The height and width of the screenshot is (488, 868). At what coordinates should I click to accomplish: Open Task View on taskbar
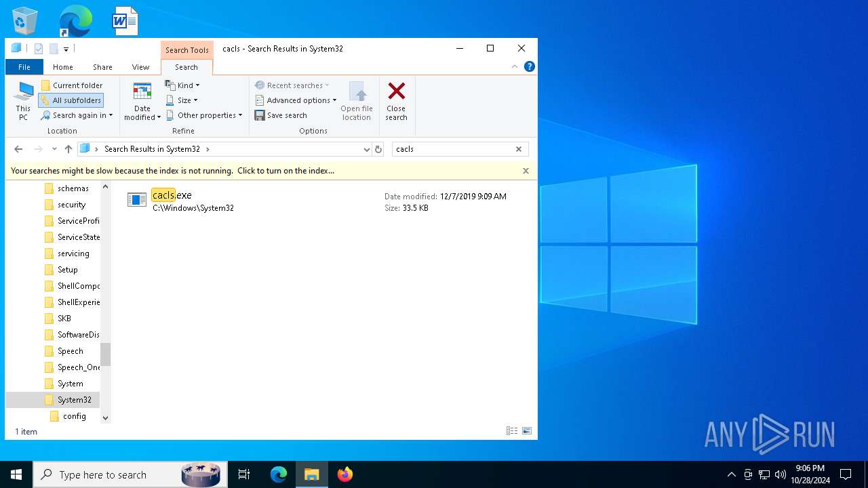click(x=244, y=474)
